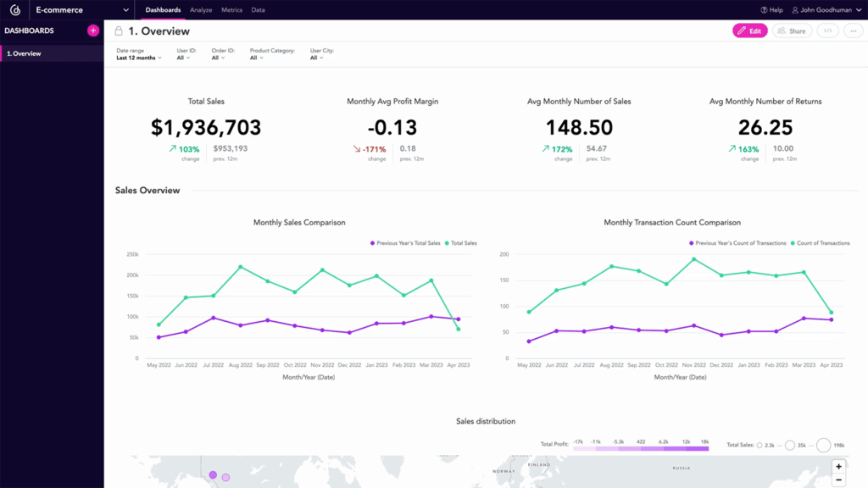Screen dimensions: 868x488
Task: Add a new dashboard with plus icon
Action: [x=93, y=30]
